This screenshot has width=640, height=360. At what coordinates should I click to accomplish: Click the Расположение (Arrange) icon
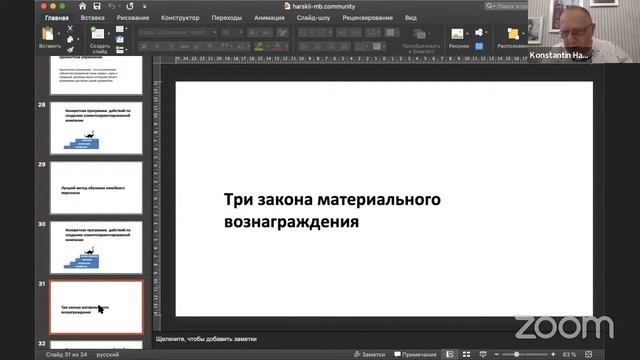513,34
